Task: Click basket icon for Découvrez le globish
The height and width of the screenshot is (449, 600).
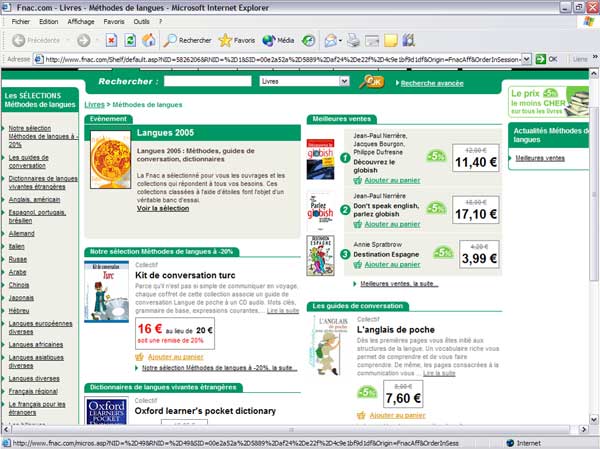Action: 357,180
